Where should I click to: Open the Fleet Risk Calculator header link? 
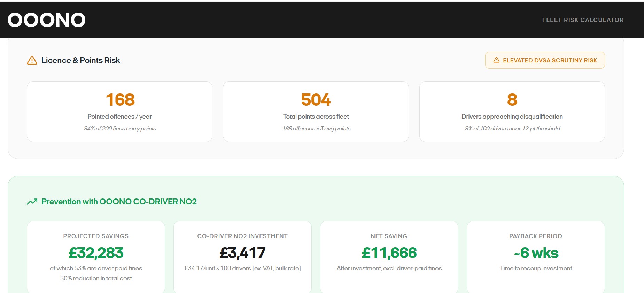coord(583,20)
